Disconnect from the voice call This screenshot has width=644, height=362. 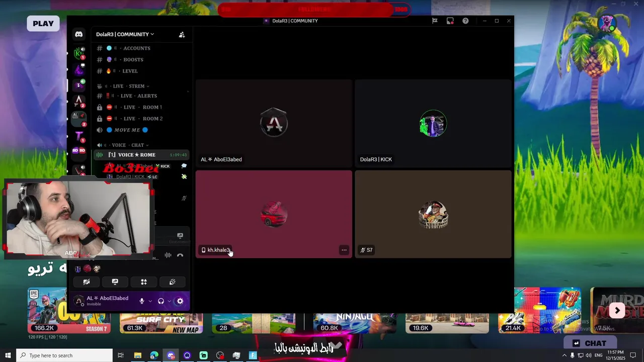pyautogui.click(x=180, y=255)
